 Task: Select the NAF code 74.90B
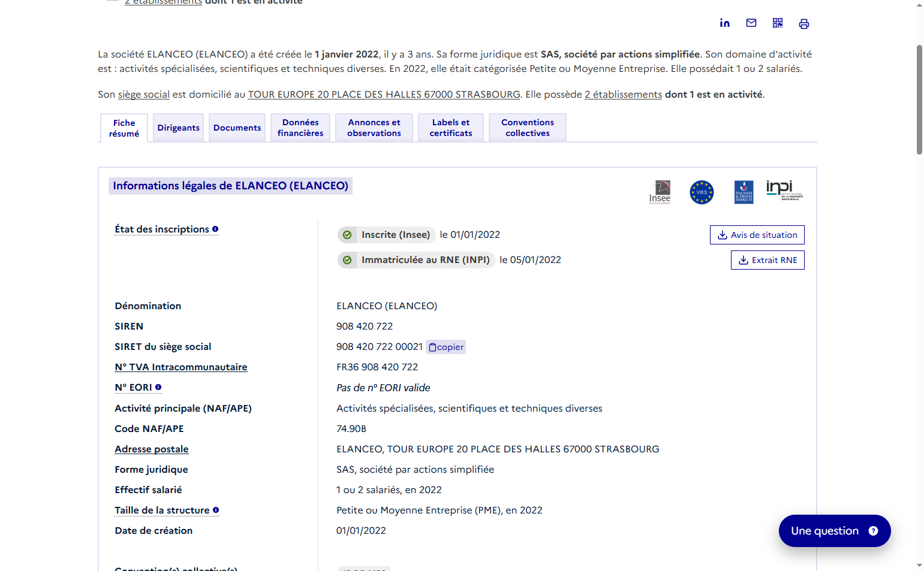point(351,428)
